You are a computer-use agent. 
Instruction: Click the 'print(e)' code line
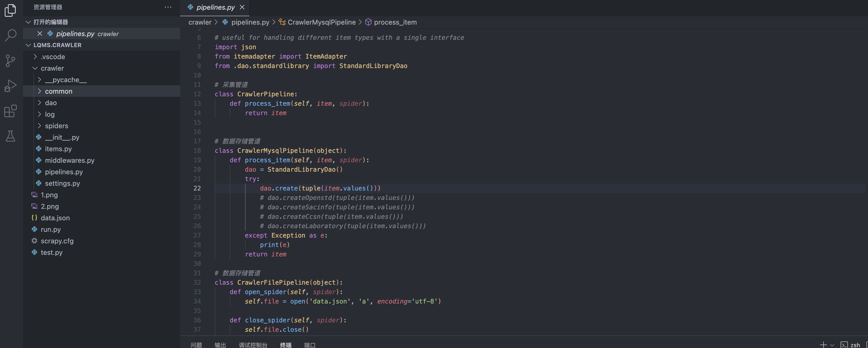(275, 245)
